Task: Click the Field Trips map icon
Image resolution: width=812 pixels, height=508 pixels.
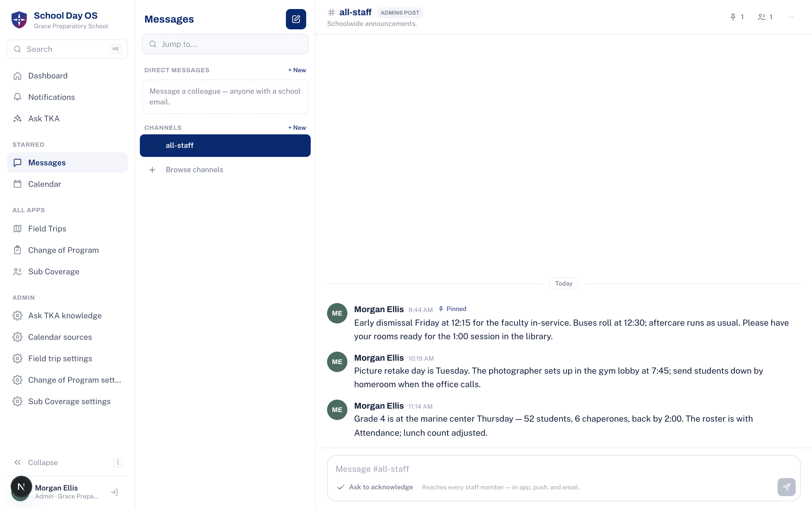Action: 17,229
